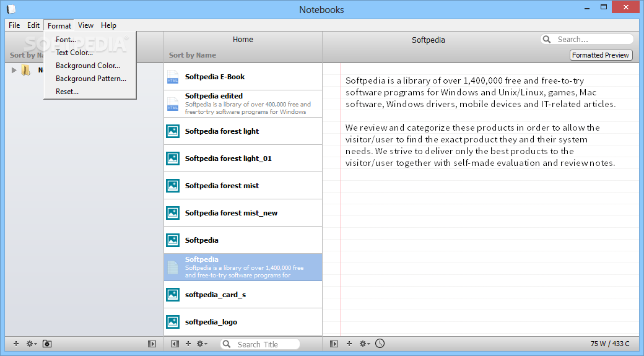Click image icon of softpedia_card_s
This screenshot has height=356, width=644.
pos(173,295)
